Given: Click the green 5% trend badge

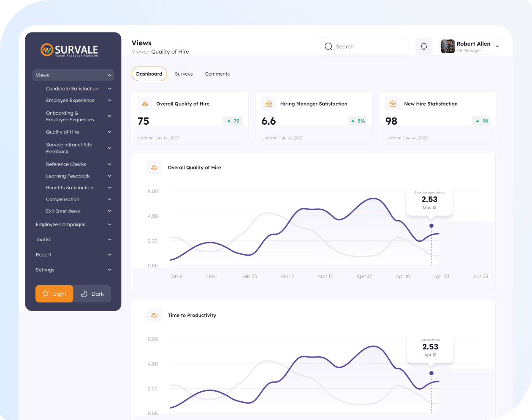Looking at the screenshot, I should point(358,121).
